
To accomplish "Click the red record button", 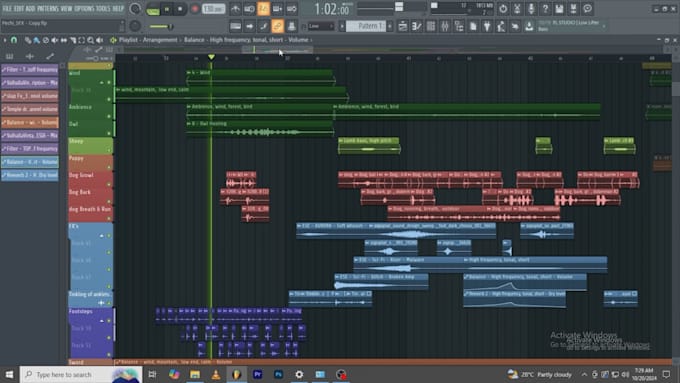I will coord(195,9).
